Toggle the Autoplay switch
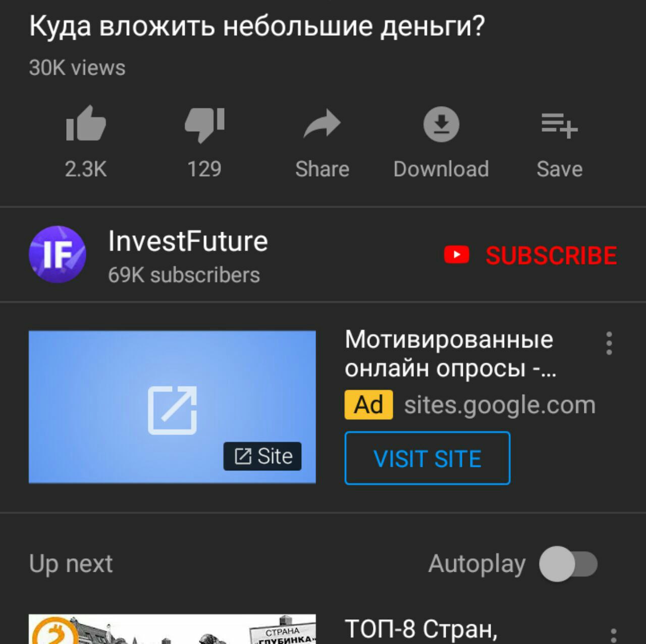 568,564
